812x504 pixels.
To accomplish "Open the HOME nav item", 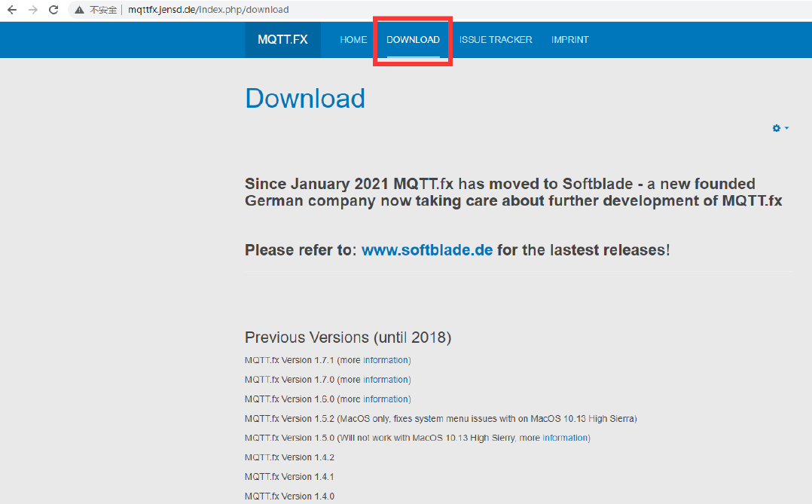I will pos(353,39).
